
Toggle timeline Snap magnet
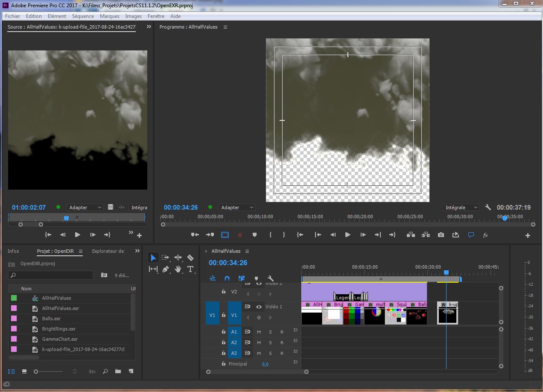coord(227,278)
